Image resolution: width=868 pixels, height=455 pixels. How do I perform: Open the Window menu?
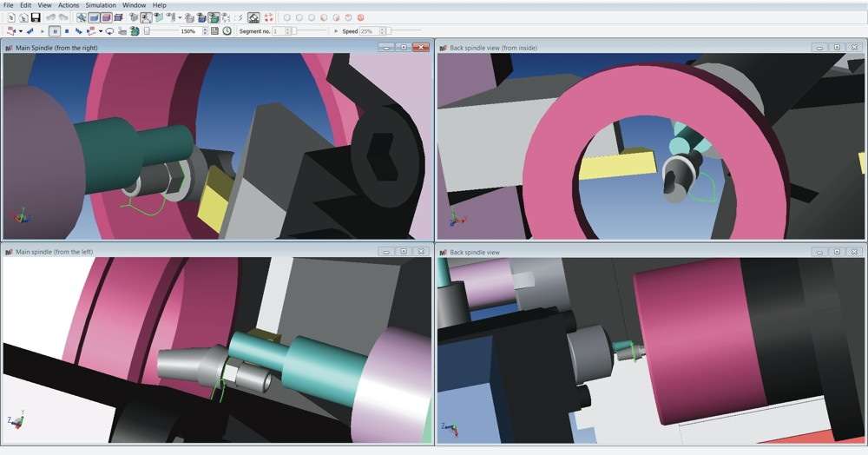(134, 5)
